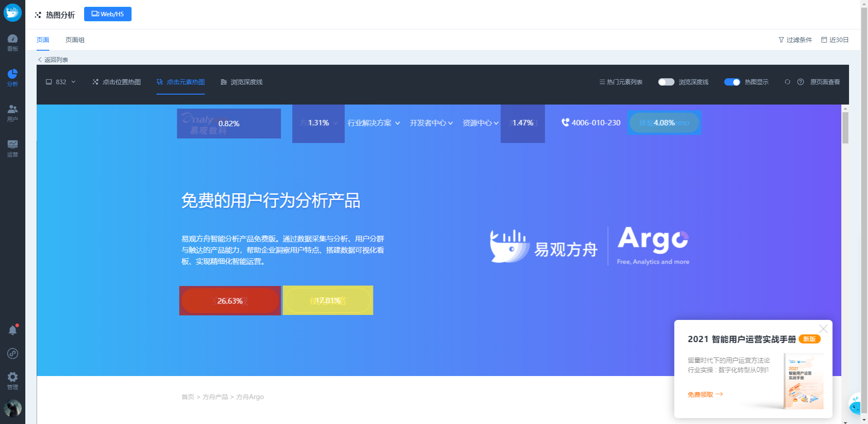
Task: Click the 4006-010-230 phone number
Action: [596, 123]
